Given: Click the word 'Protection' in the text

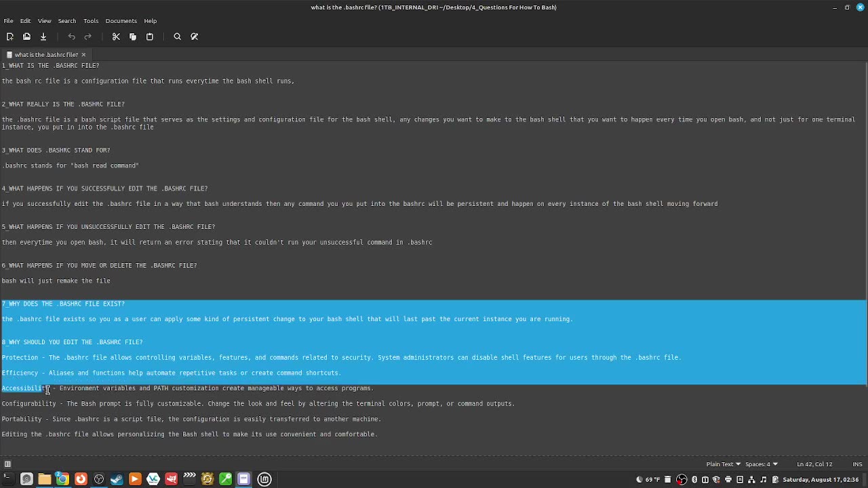Looking at the screenshot, I should (x=20, y=358).
